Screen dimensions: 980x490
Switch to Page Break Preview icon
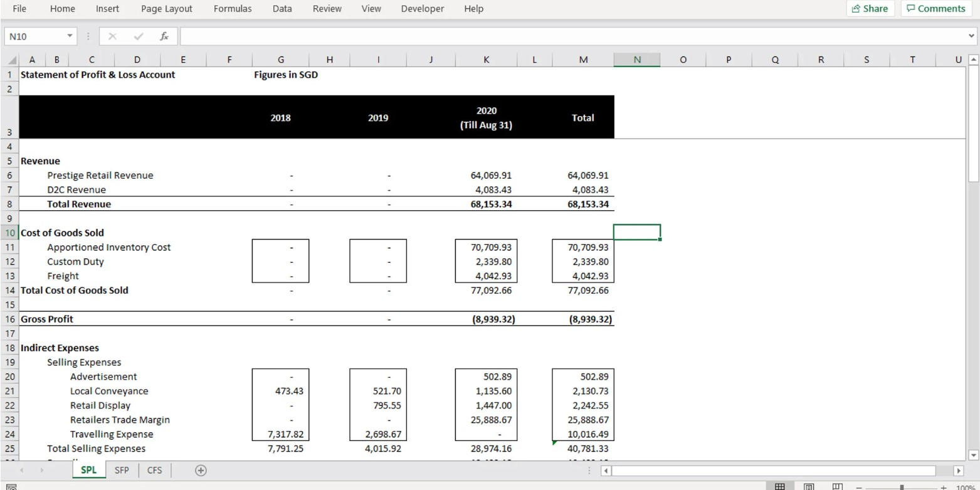click(837, 487)
